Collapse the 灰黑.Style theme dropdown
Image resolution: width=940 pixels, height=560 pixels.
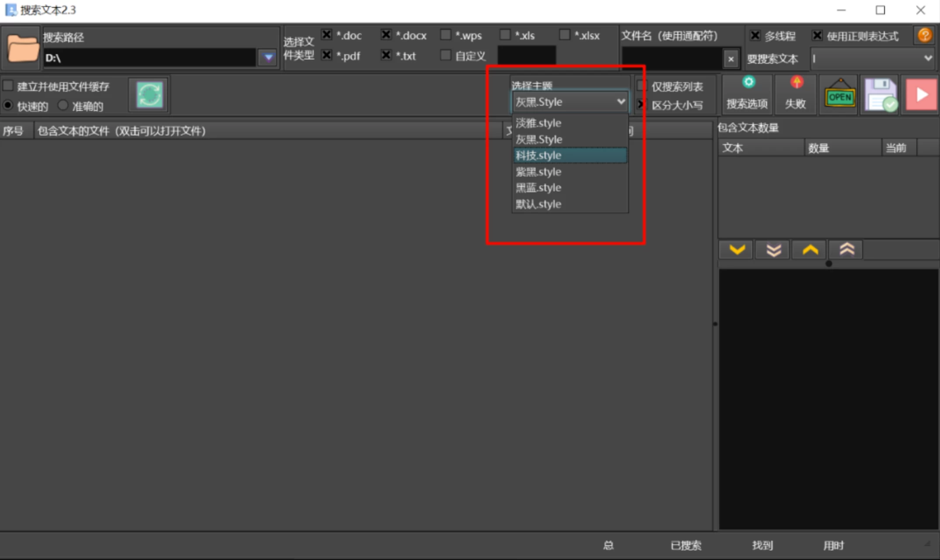[620, 102]
